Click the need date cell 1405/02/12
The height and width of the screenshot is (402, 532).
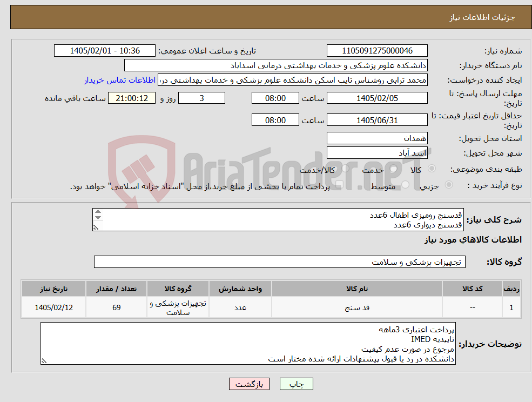53,307
